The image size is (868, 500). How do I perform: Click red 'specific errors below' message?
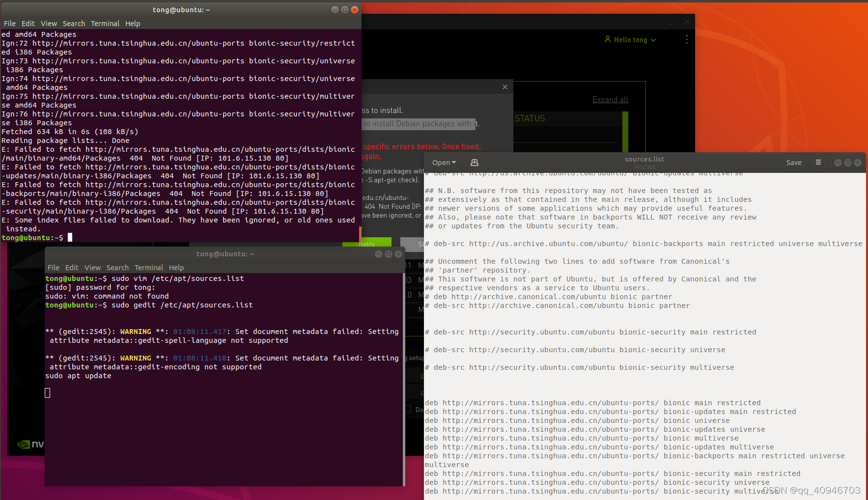(422, 146)
